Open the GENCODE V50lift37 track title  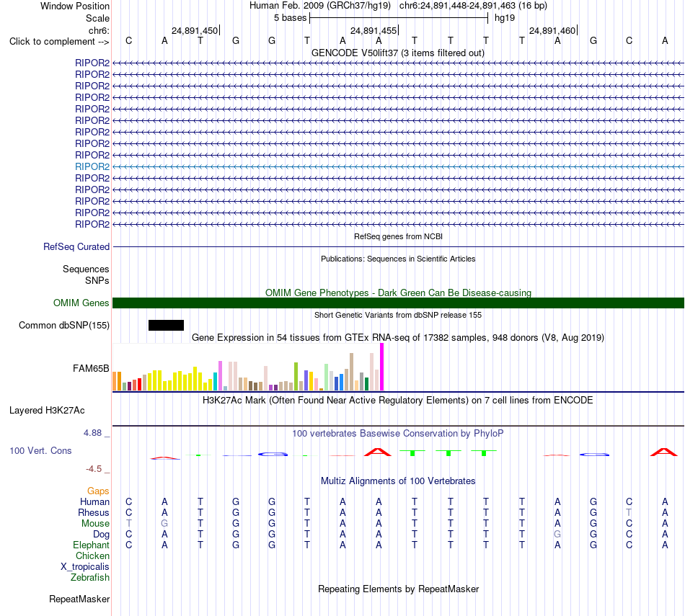pos(397,53)
